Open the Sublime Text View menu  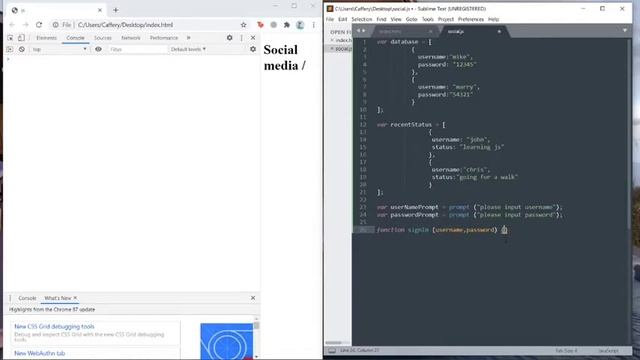coord(396,19)
